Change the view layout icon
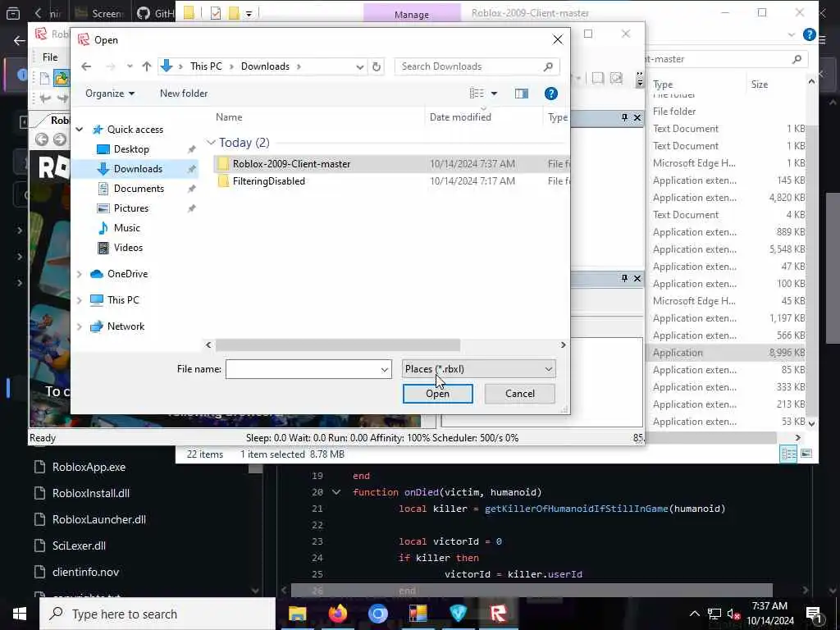The width and height of the screenshot is (840, 630). pyautogui.click(x=477, y=94)
